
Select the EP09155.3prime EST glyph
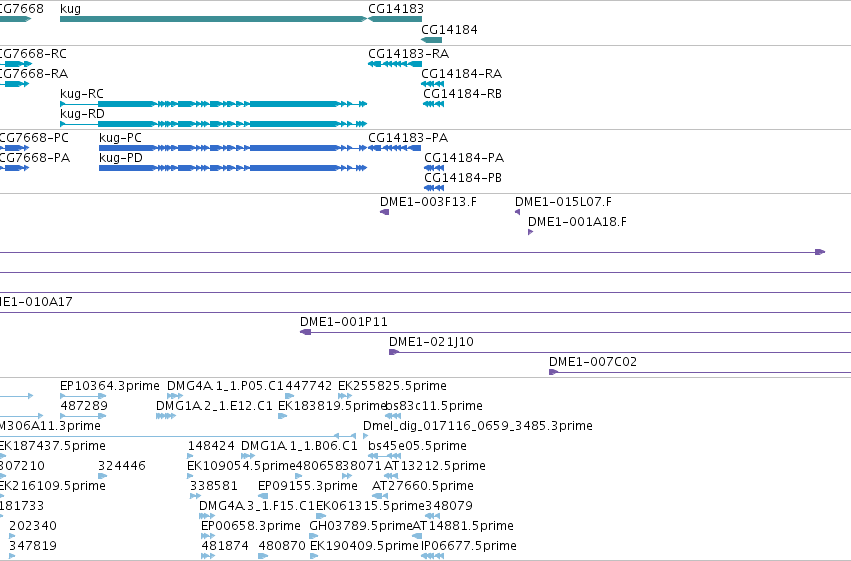point(263,496)
